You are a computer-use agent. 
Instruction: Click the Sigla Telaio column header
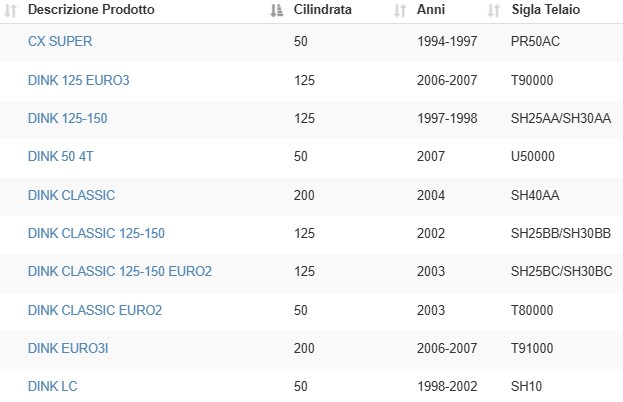click(546, 9)
